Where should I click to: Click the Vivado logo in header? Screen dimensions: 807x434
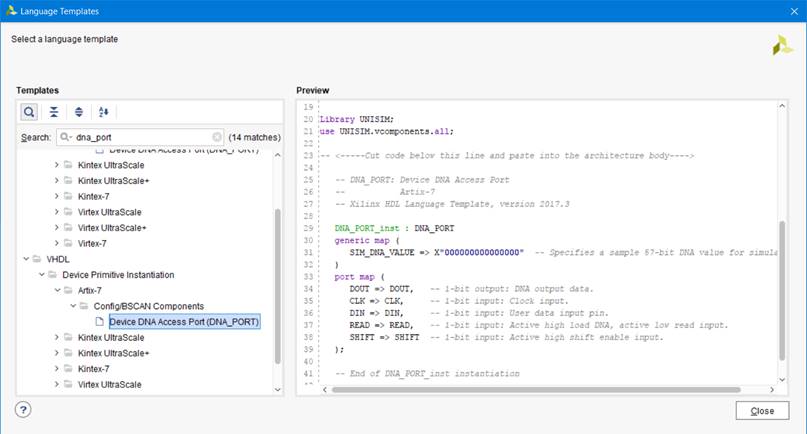[x=782, y=44]
